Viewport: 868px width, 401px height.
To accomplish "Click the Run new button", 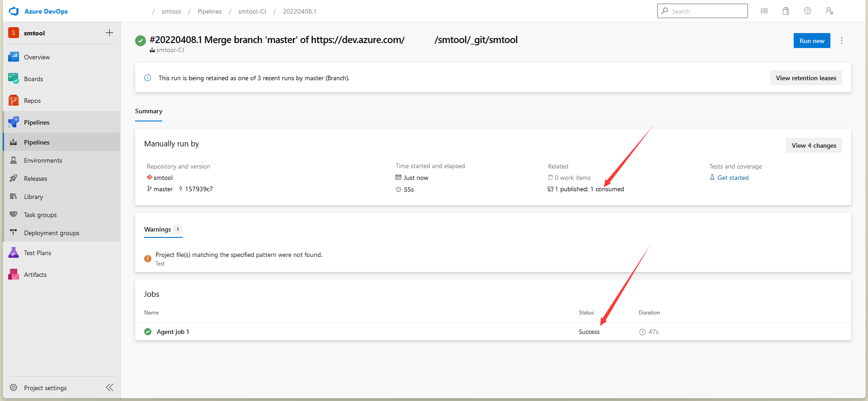I will (811, 41).
